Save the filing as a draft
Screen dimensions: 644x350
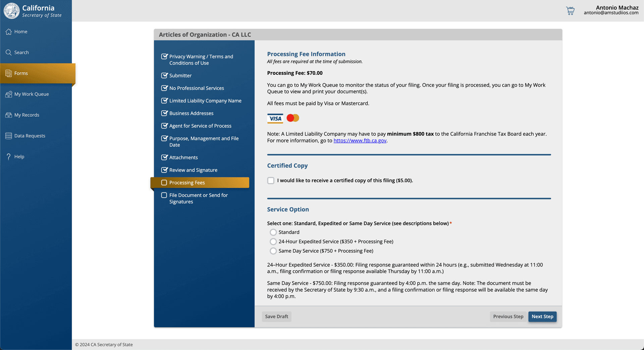tap(276, 316)
